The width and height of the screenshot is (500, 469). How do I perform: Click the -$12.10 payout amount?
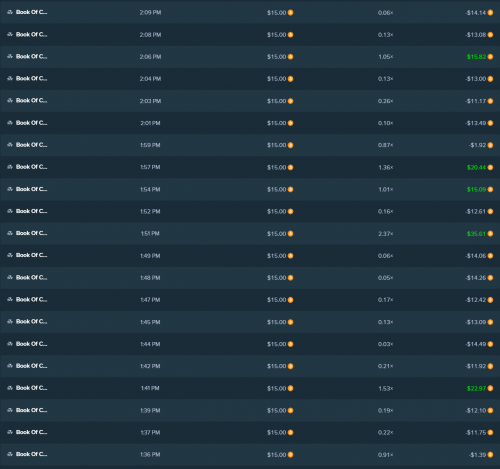coord(476,410)
